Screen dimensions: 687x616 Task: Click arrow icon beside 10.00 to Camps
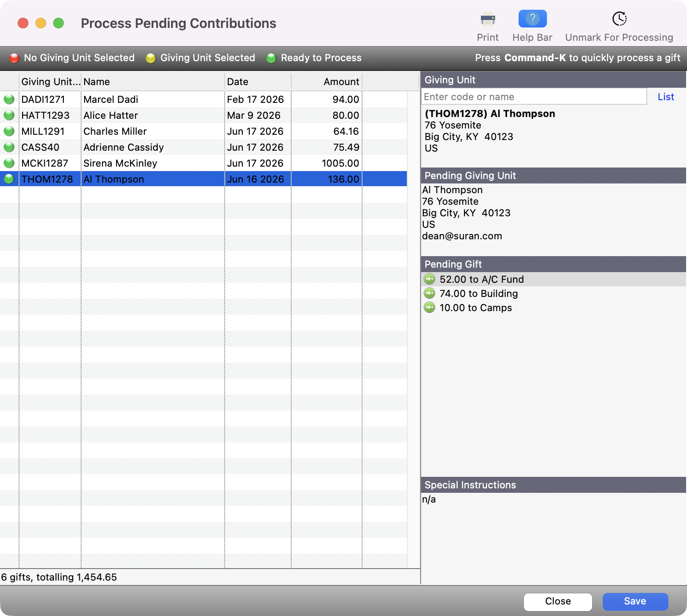tap(429, 308)
